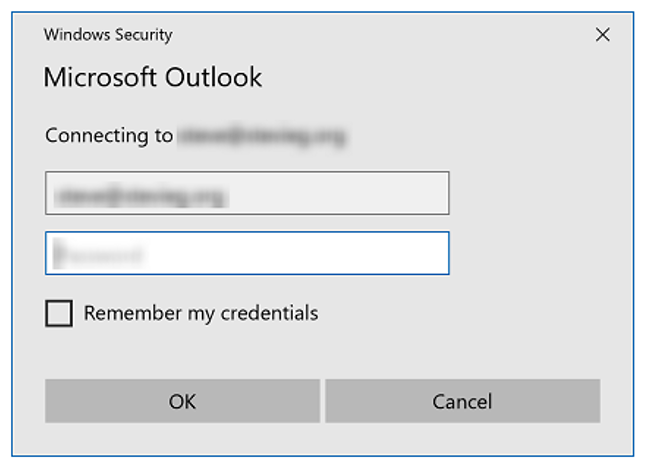
Task: Click the X icon in title bar
Action: (x=602, y=35)
